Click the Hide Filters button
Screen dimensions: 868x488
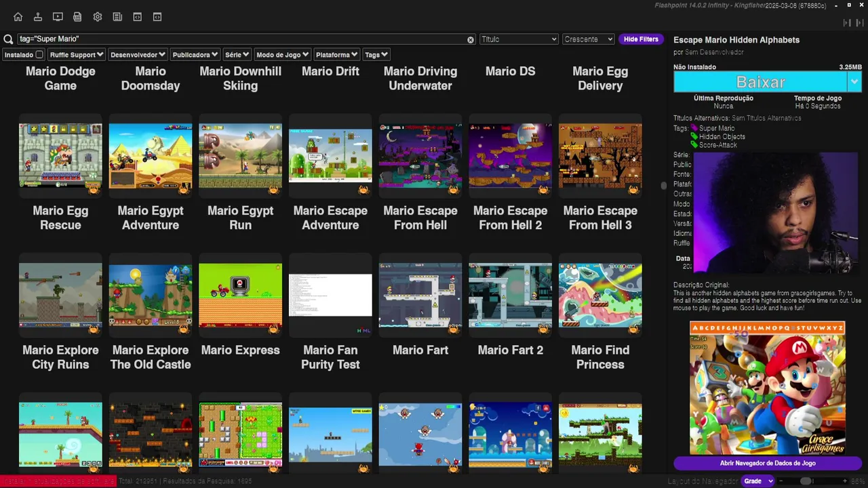click(x=641, y=39)
